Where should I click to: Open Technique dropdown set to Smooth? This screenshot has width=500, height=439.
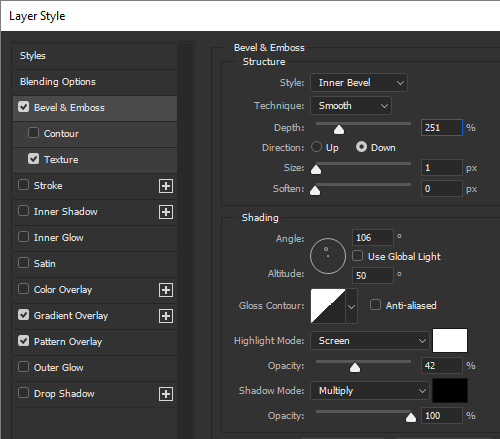coord(351,106)
